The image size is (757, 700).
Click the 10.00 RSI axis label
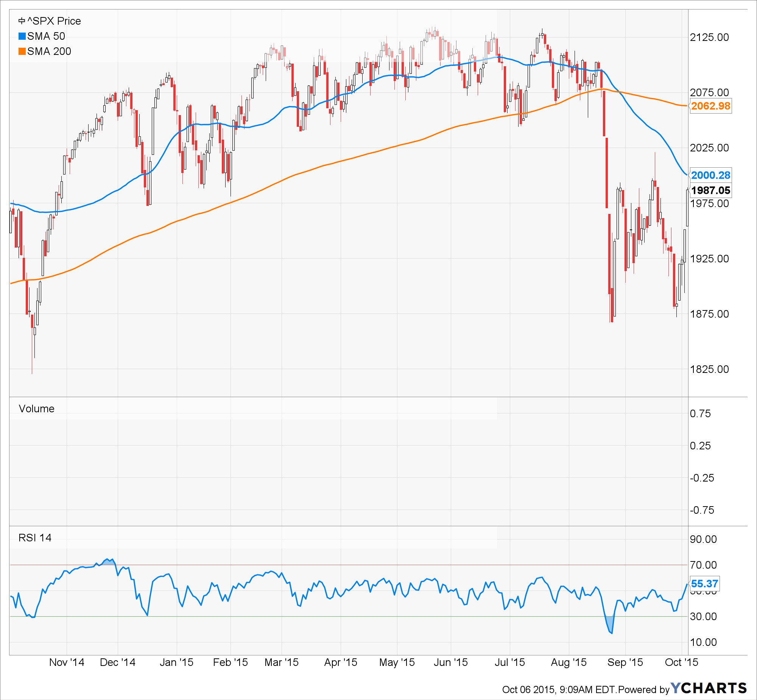pyautogui.click(x=703, y=642)
